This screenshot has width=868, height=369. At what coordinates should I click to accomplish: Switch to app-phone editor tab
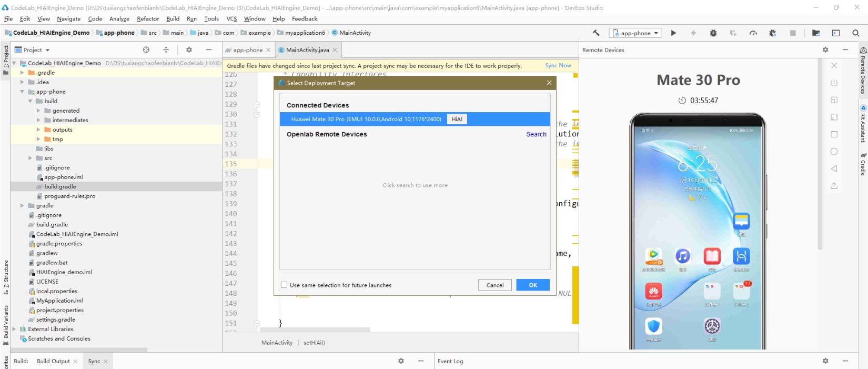pos(247,50)
